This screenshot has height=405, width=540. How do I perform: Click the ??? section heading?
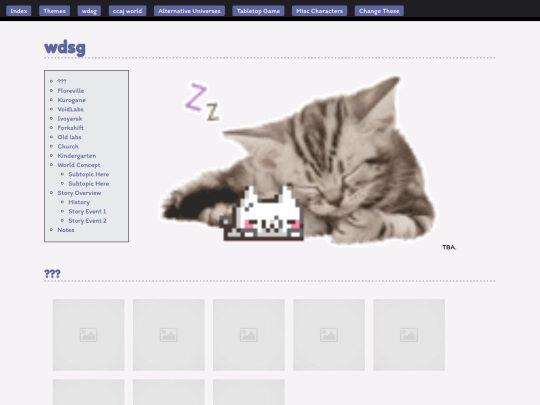pos(52,274)
